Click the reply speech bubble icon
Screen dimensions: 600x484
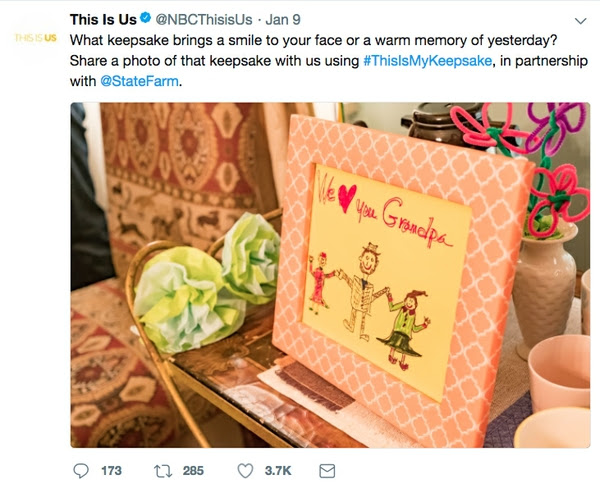tap(82, 469)
